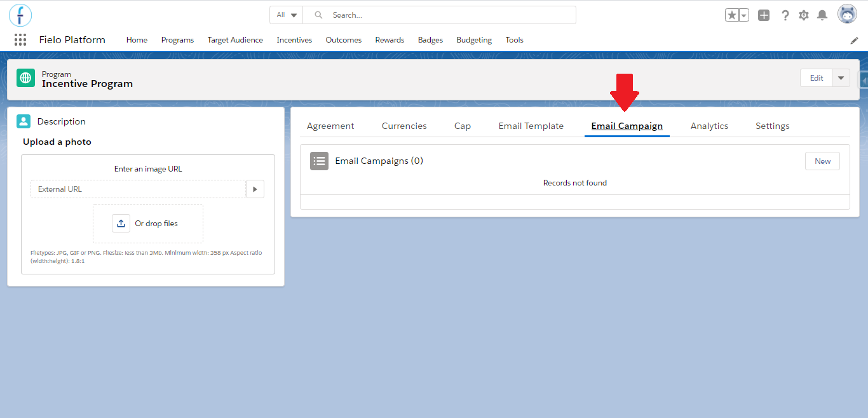This screenshot has width=868, height=418.
Task: Open the App Launcher dots grid
Action: click(20, 40)
